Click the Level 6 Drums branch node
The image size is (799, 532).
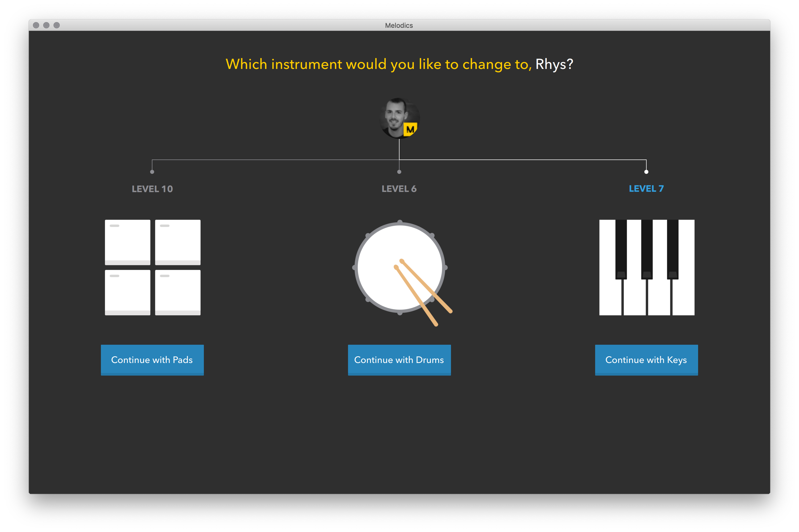point(399,172)
